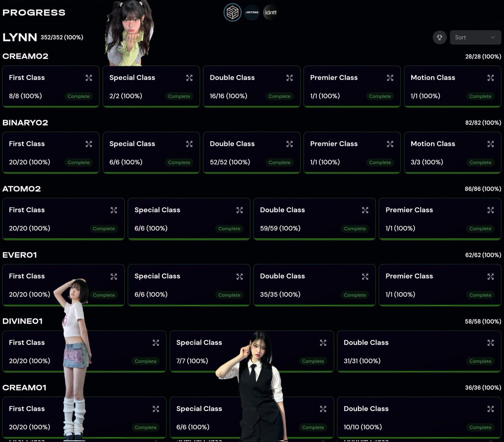Viewport: 504px width, 442px height.
Task: Click Complete badge on CREAM02 Motion Class
Action: pos(480,96)
